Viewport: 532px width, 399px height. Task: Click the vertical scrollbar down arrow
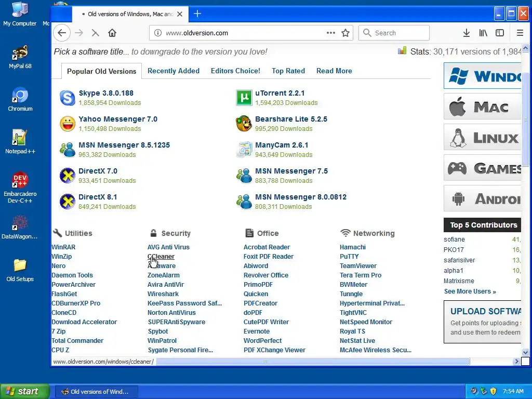coord(525,353)
